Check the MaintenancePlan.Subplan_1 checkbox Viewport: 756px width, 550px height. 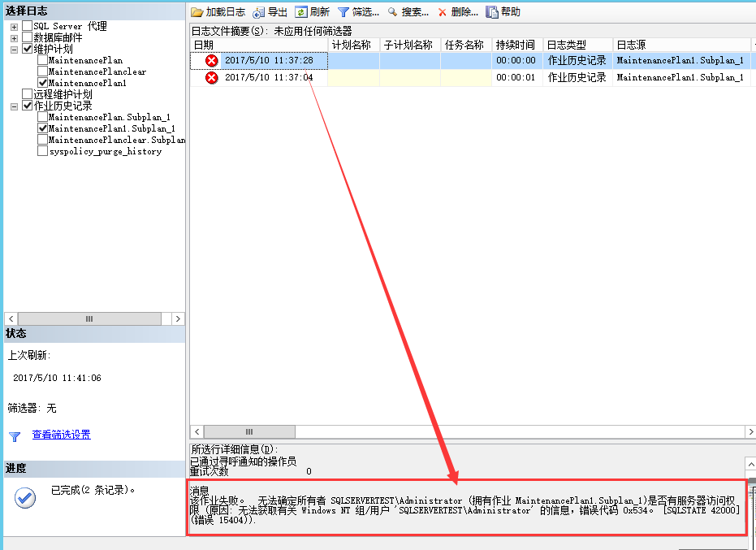42,117
